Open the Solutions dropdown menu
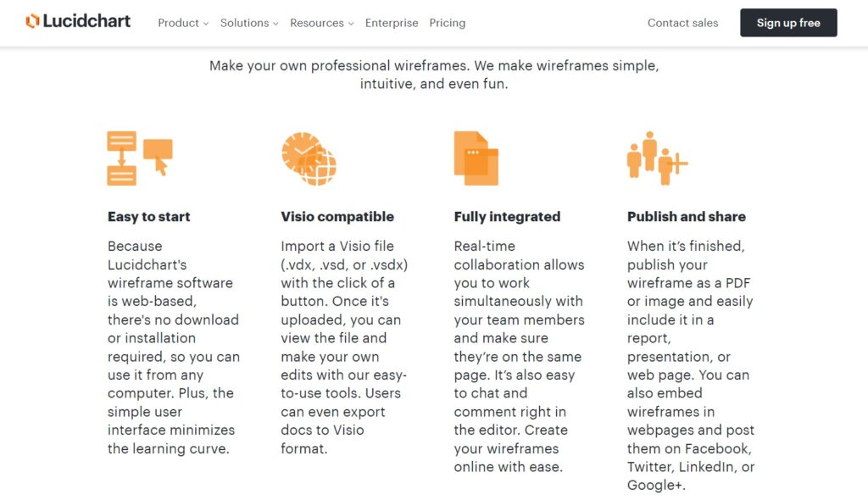The image size is (868, 500). tap(248, 23)
